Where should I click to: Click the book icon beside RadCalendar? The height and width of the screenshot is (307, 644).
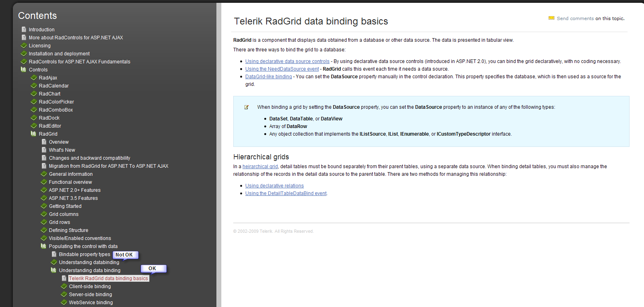34,85
